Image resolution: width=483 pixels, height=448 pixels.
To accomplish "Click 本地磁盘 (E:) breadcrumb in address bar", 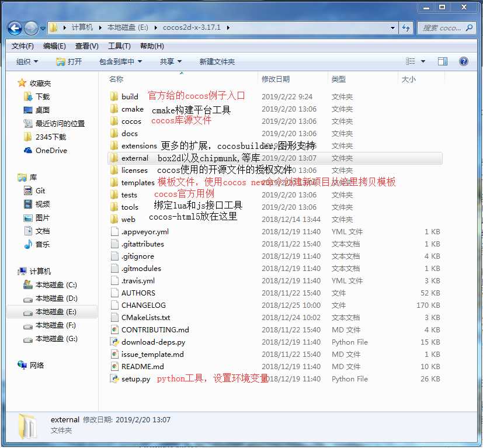I will pos(127,27).
